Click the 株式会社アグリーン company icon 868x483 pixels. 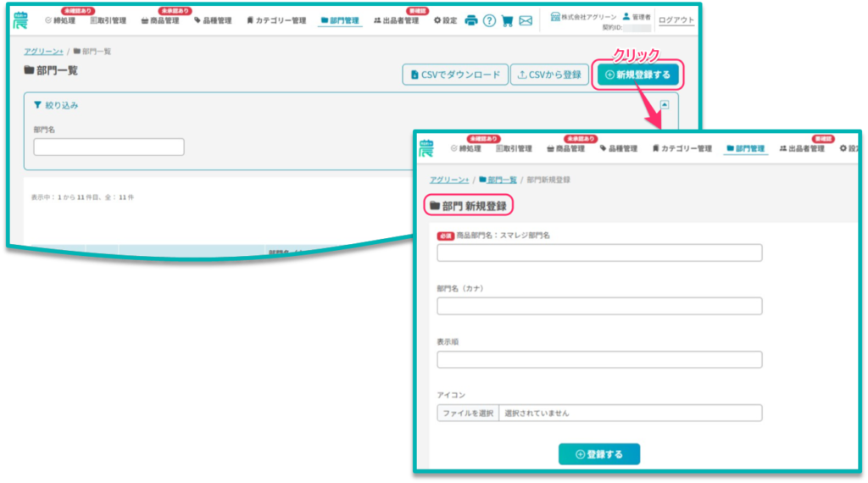pos(555,16)
